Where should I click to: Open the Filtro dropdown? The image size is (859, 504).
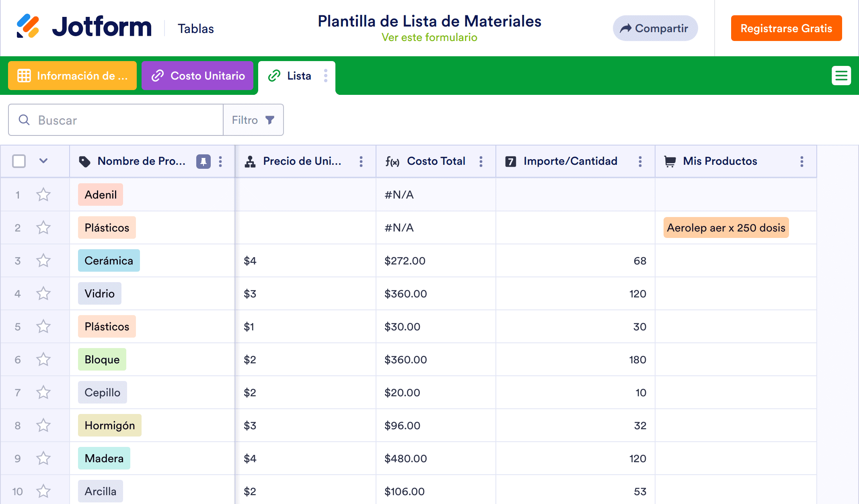pyautogui.click(x=253, y=120)
